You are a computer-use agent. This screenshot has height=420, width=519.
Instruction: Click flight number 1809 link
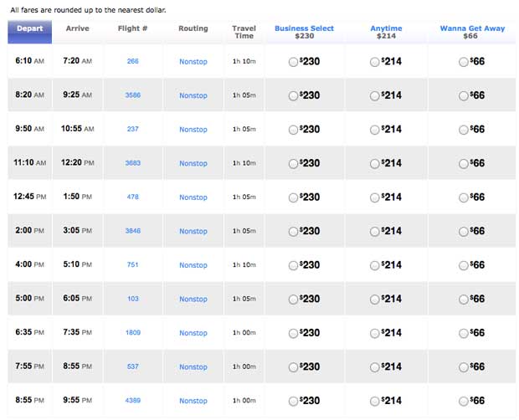tap(132, 333)
